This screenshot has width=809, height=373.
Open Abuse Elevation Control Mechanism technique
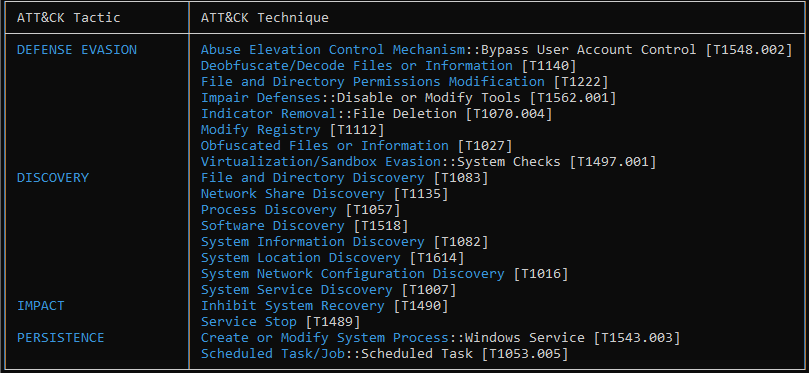click(x=333, y=50)
